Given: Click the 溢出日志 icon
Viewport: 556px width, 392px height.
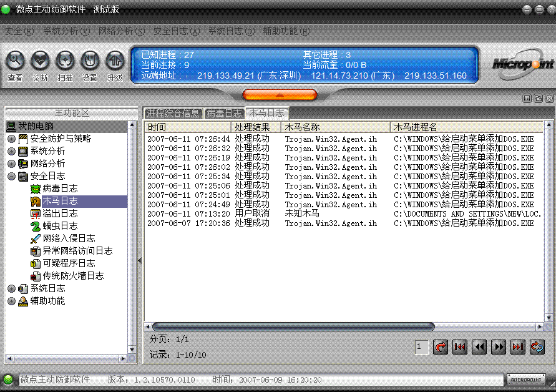Looking at the screenshot, I should click(x=36, y=213).
